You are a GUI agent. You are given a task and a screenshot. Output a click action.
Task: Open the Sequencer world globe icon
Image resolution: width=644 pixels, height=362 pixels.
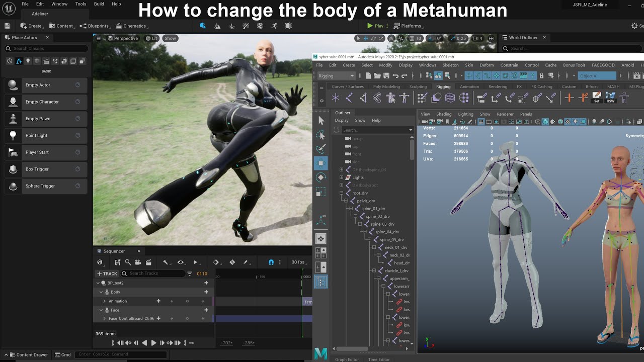(x=100, y=262)
